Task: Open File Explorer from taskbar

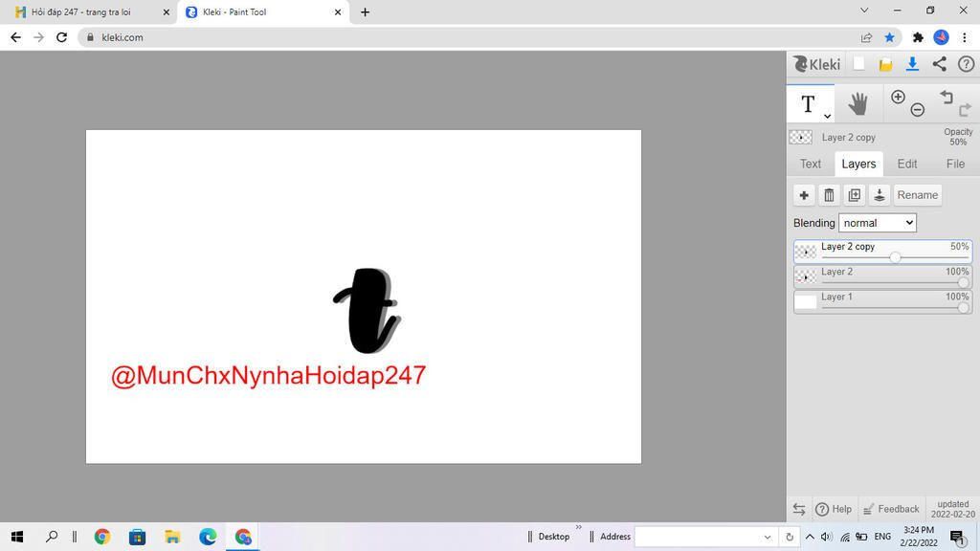Action: tap(172, 536)
